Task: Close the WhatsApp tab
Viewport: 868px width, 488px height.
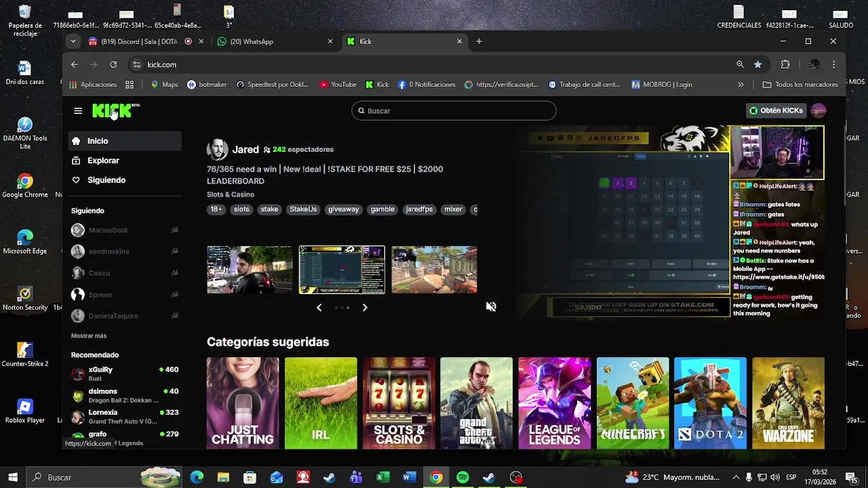Action: click(x=330, y=41)
